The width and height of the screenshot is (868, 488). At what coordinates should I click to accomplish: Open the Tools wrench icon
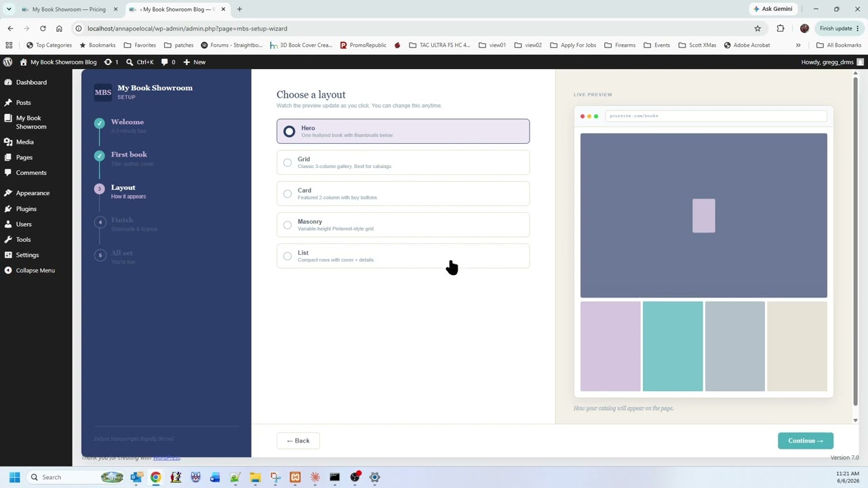tap(7, 239)
